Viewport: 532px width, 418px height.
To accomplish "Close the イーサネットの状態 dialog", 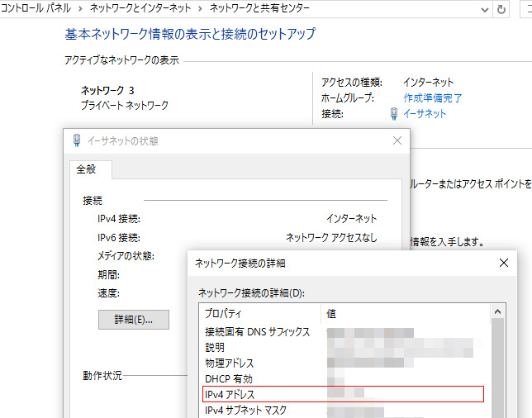I will (x=396, y=140).
